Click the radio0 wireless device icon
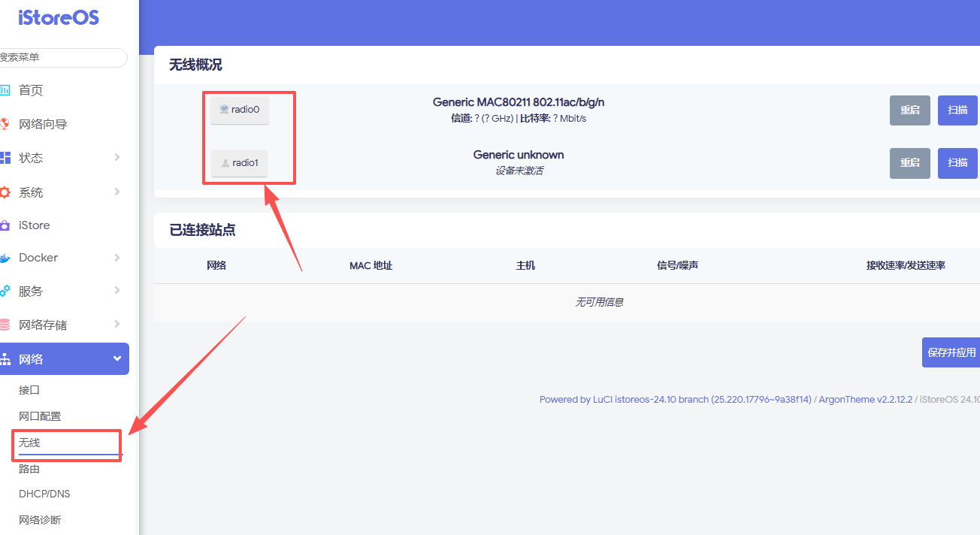Image resolution: width=980 pixels, height=535 pixels. pyautogui.click(x=224, y=110)
